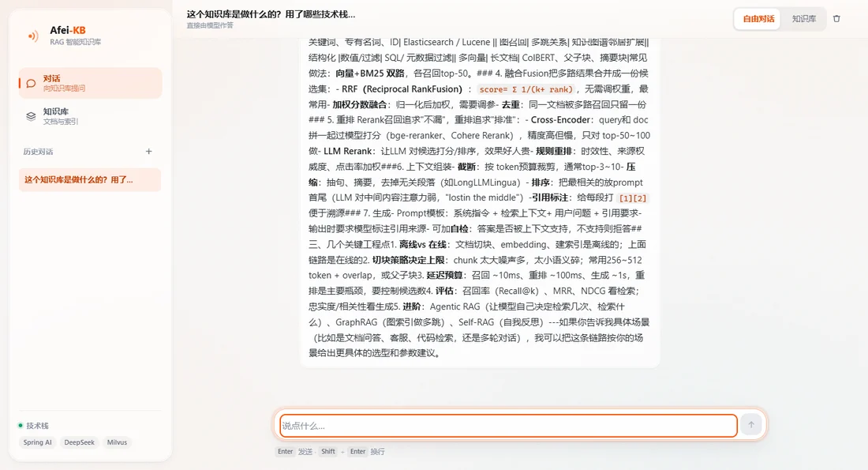Delete conversation with trash icon

[836, 19]
